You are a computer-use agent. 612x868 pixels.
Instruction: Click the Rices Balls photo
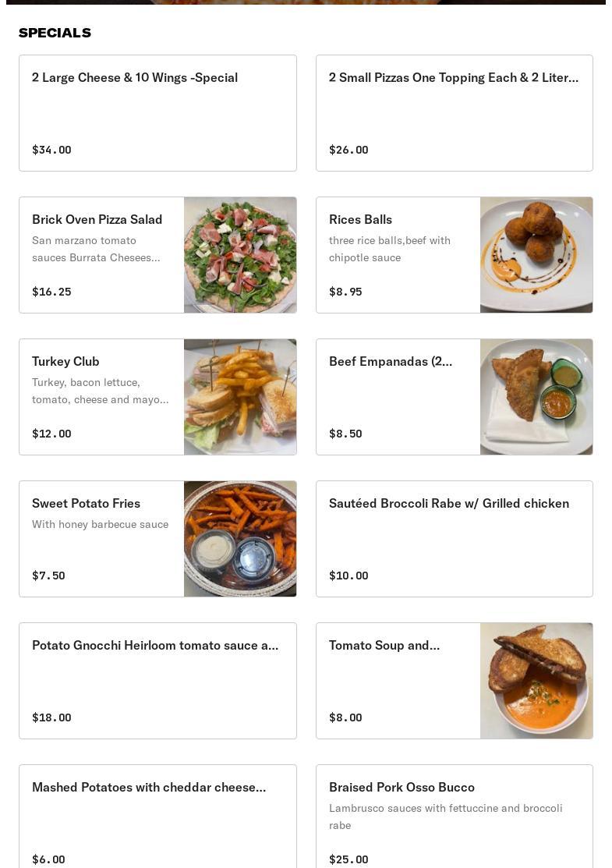[x=536, y=255]
